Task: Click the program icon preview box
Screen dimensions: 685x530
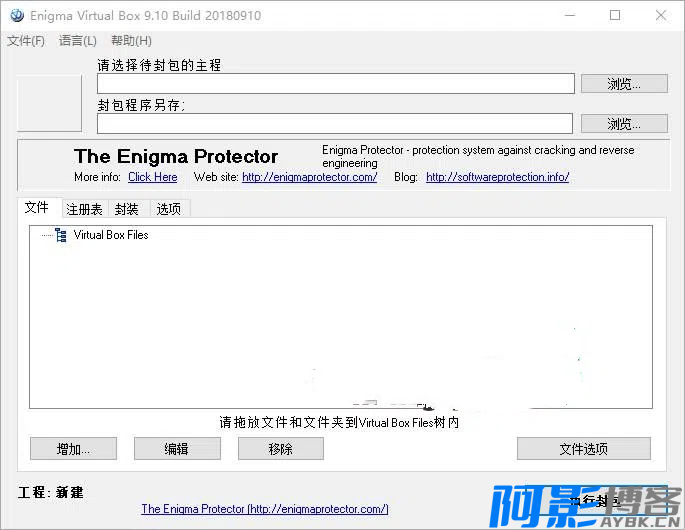Action: (49, 103)
